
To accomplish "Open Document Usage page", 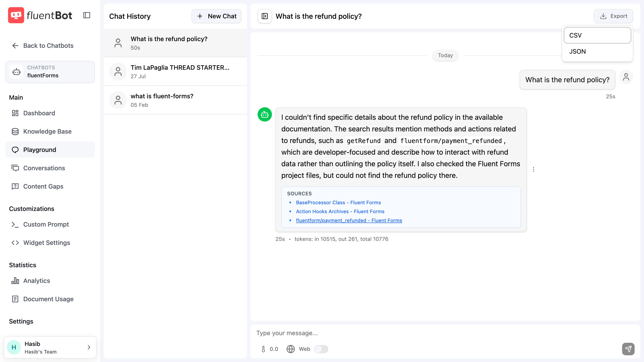I will click(x=50, y=299).
